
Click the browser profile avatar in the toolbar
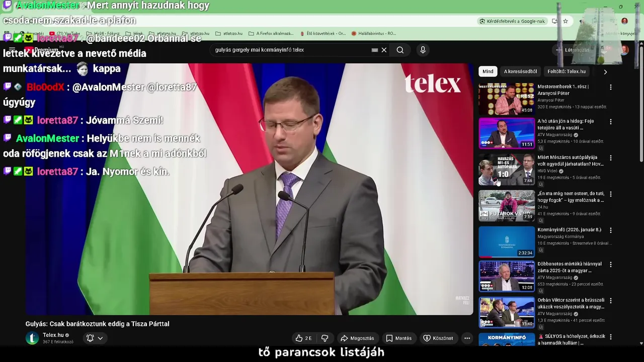coord(624,21)
